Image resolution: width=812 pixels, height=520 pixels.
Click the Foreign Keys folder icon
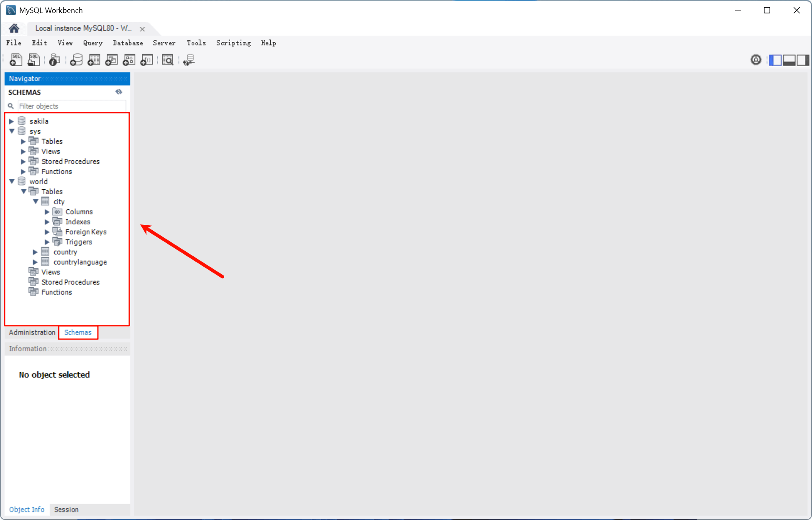[58, 232]
